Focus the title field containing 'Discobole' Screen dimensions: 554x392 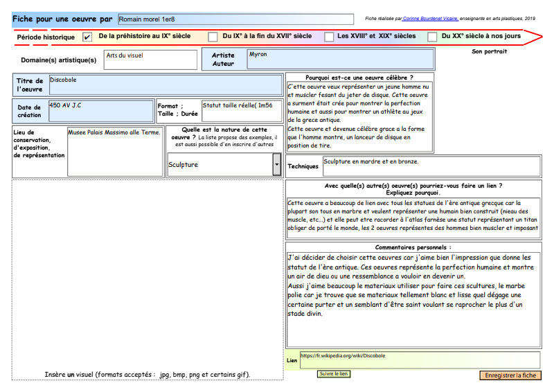(165, 84)
